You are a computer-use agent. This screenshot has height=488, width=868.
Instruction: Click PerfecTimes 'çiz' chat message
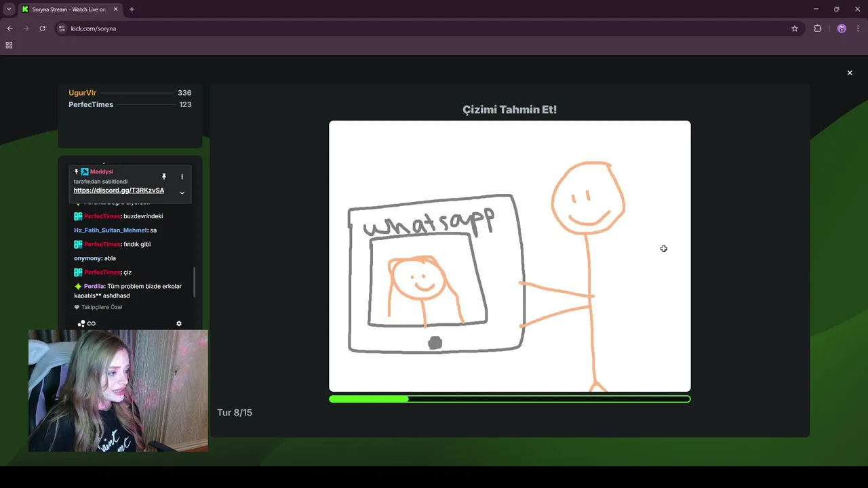(x=102, y=272)
